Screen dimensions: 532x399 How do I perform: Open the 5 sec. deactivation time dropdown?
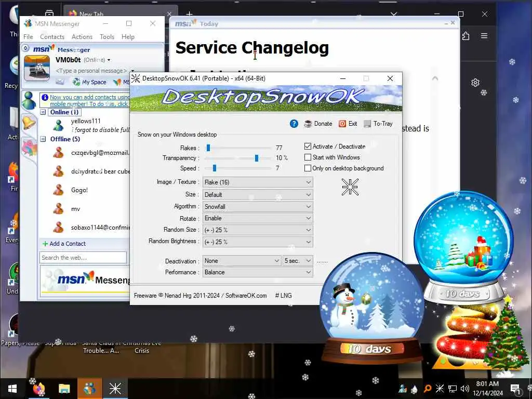(x=298, y=261)
